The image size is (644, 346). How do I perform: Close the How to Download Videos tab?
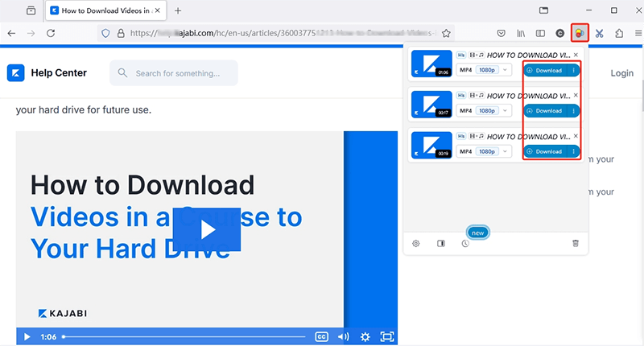pos(157,10)
